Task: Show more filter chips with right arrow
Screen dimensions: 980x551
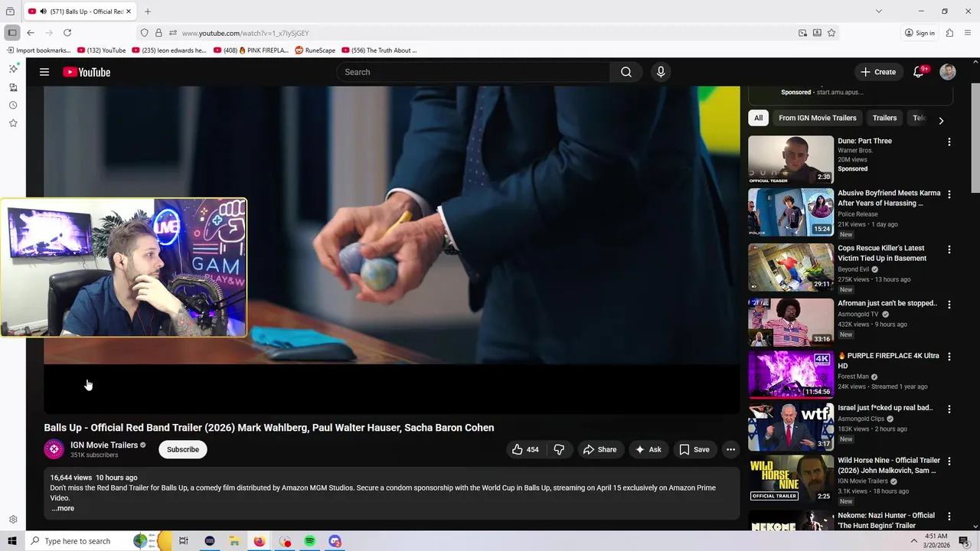Action: pos(941,120)
